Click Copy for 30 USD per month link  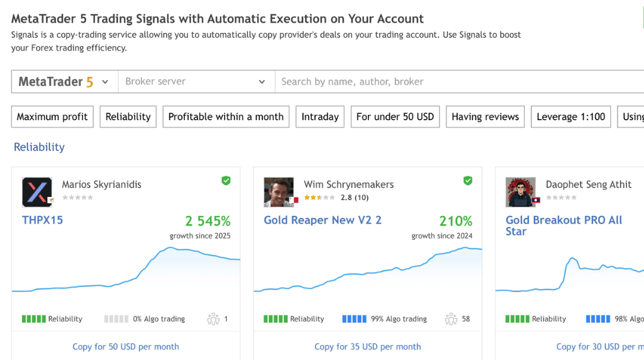pyautogui.click(x=600, y=347)
